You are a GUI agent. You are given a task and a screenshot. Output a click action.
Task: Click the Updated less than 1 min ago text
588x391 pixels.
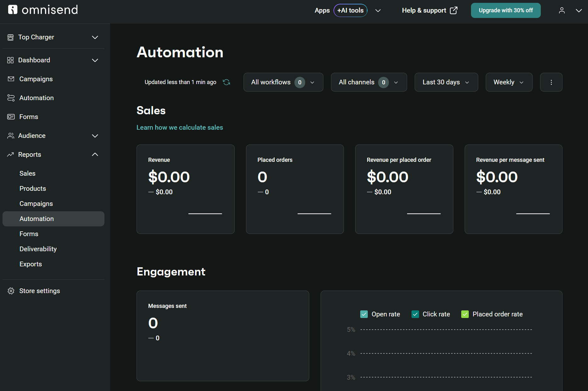click(x=180, y=82)
